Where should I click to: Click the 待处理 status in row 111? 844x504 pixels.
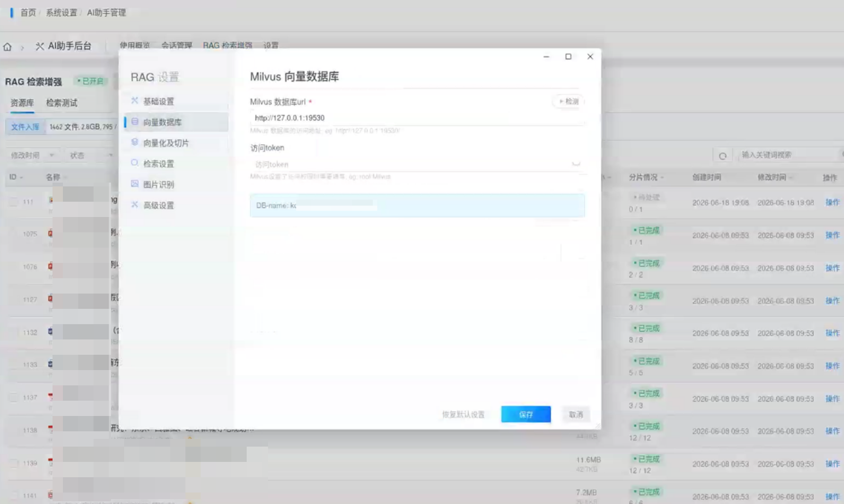click(646, 197)
